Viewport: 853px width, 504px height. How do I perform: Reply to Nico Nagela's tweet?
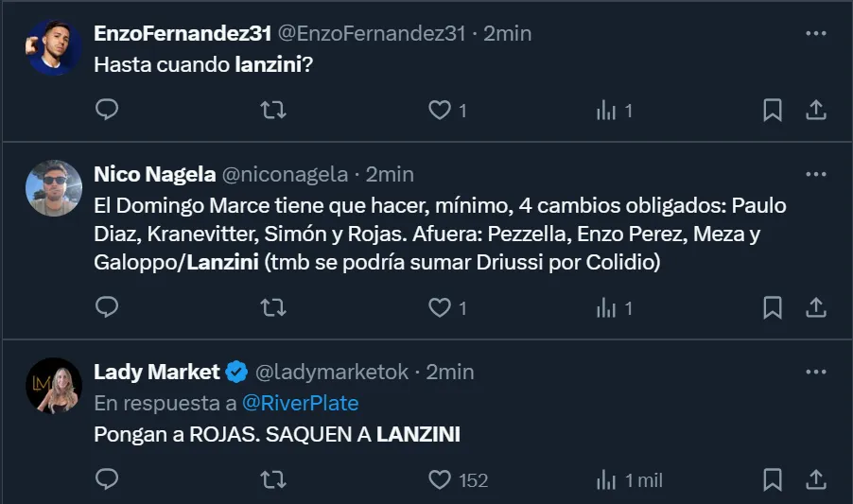pyautogui.click(x=108, y=307)
